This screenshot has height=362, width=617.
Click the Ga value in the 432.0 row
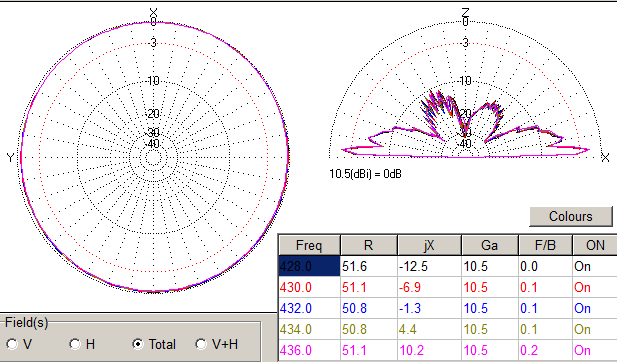(490, 308)
